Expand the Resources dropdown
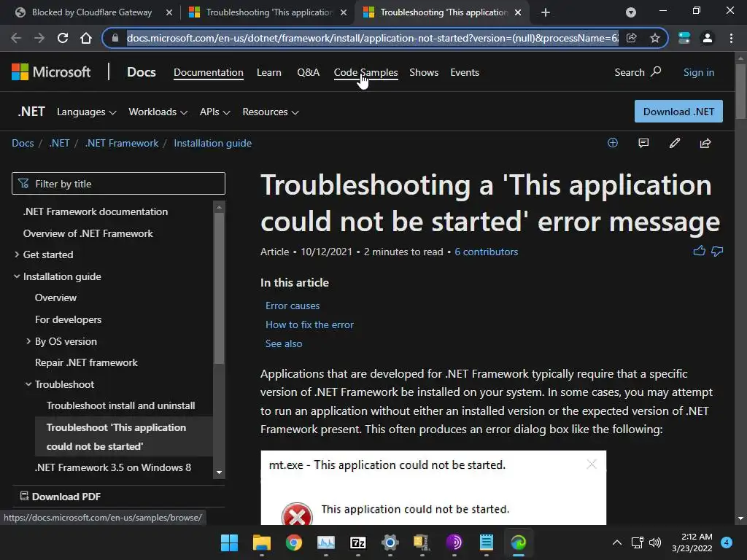Image resolution: width=747 pixels, height=560 pixels. click(270, 112)
